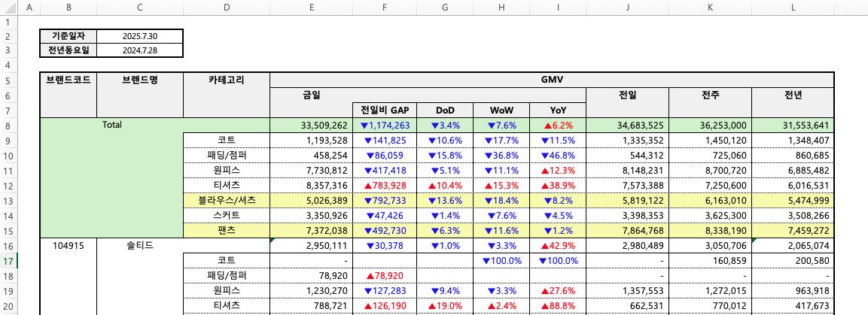Select the WoW header cell
The image size is (868, 315).
coord(501,110)
